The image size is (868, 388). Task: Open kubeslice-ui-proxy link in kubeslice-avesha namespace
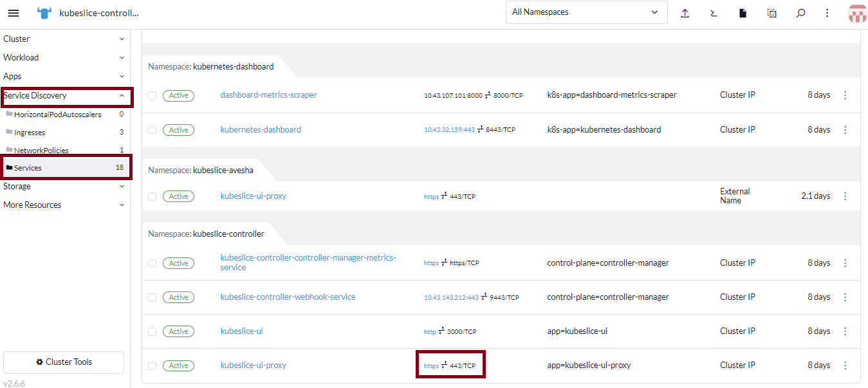click(x=253, y=196)
